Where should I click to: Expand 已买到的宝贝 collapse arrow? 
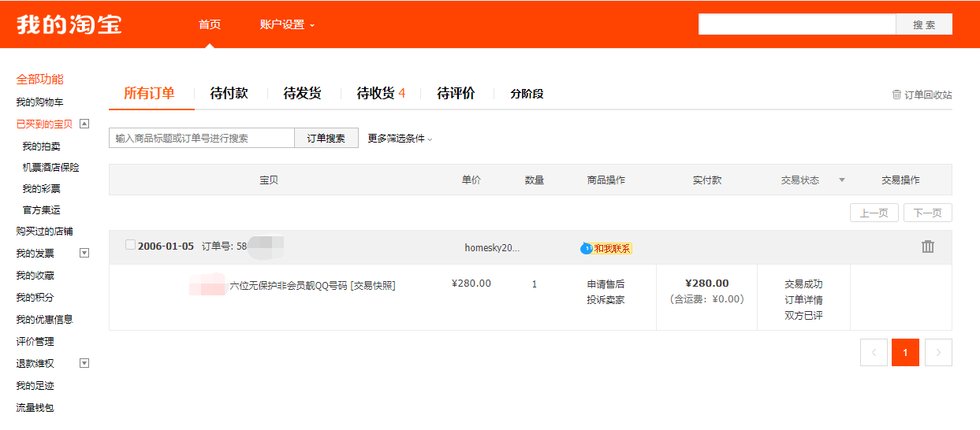coord(84,124)
